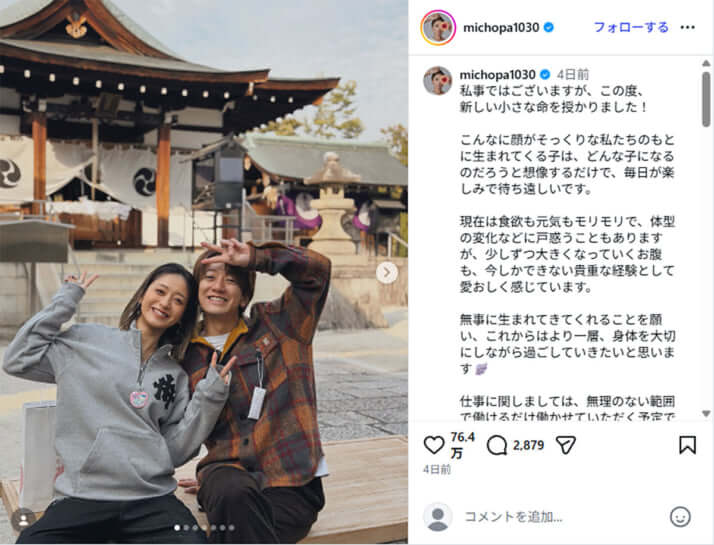Focus the コメントを追加 comment field
Image resolution: width=714 pixels, height=545 pixels.
click(x=562, y=517)
